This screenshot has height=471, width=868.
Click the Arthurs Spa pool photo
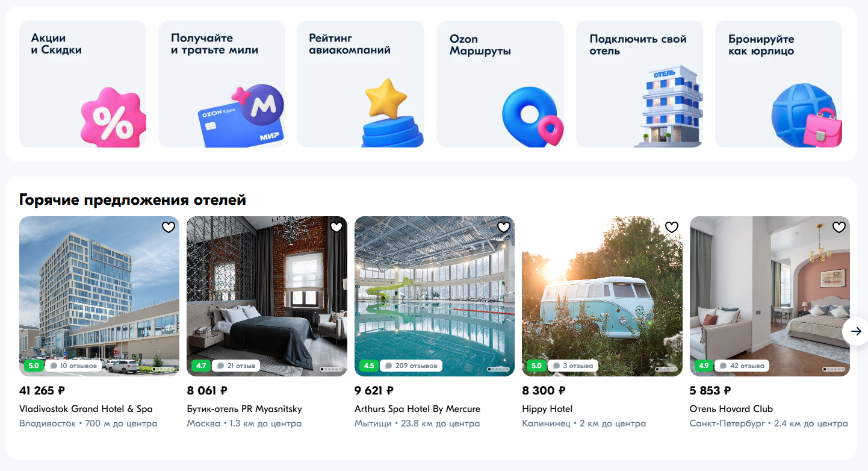[435, 296]
